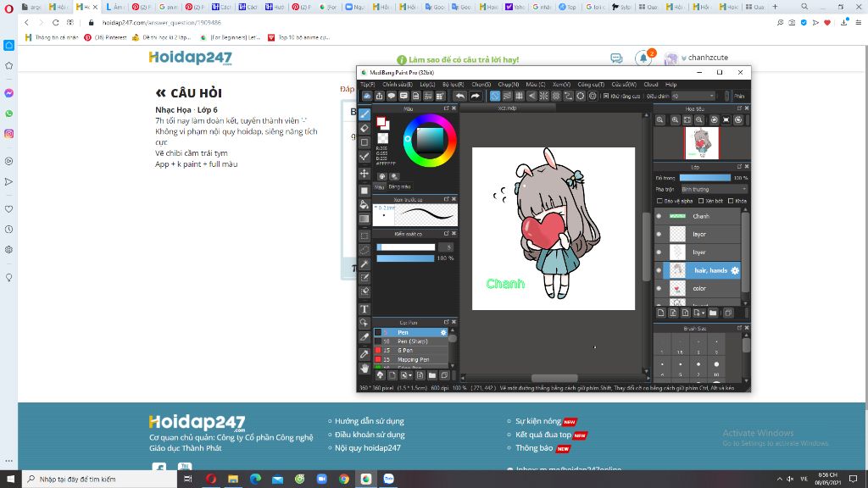Open the Chỉnh sửa(E) menu
Image resolution: width=868 pixels, height=488 pixels.
397,85
